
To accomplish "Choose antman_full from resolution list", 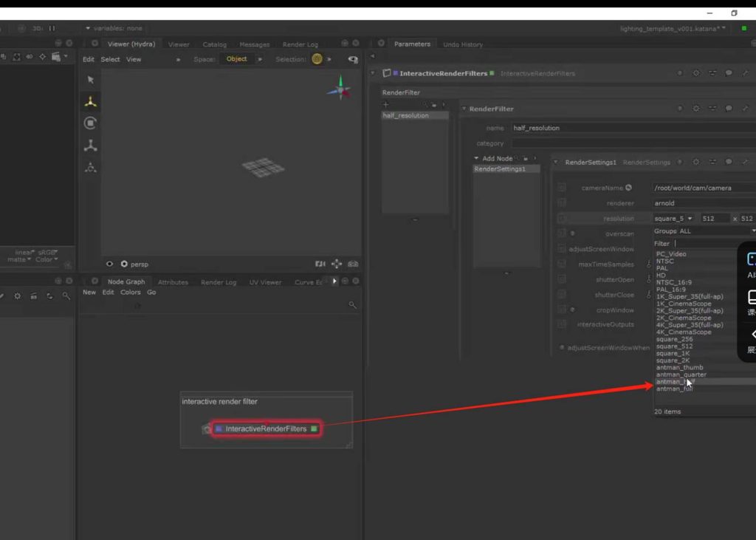I will [x=674, y=389].
